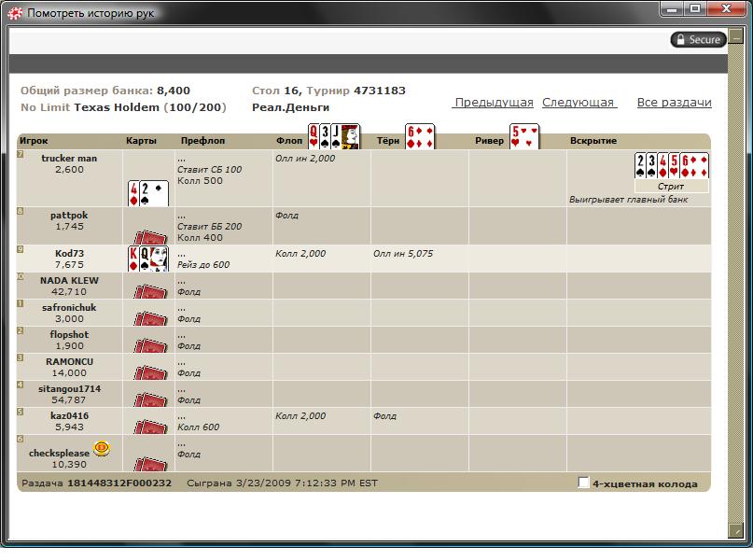Click the showdown straight cards 2-3-4-5-6

click(x=672, y=166)
